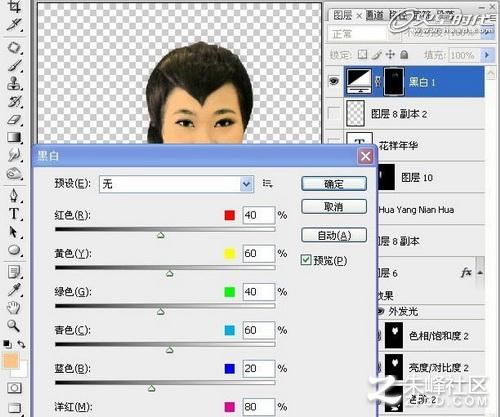
Task: Select the Type tool
Action: click(14, 214)
